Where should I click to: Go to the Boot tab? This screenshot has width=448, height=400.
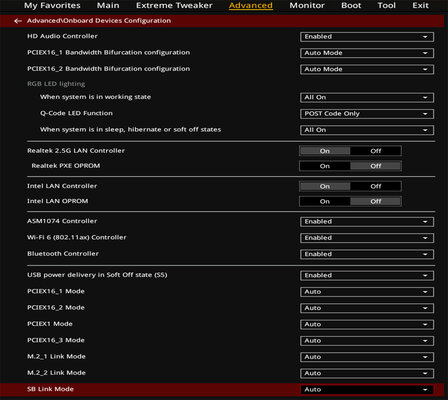351,5
